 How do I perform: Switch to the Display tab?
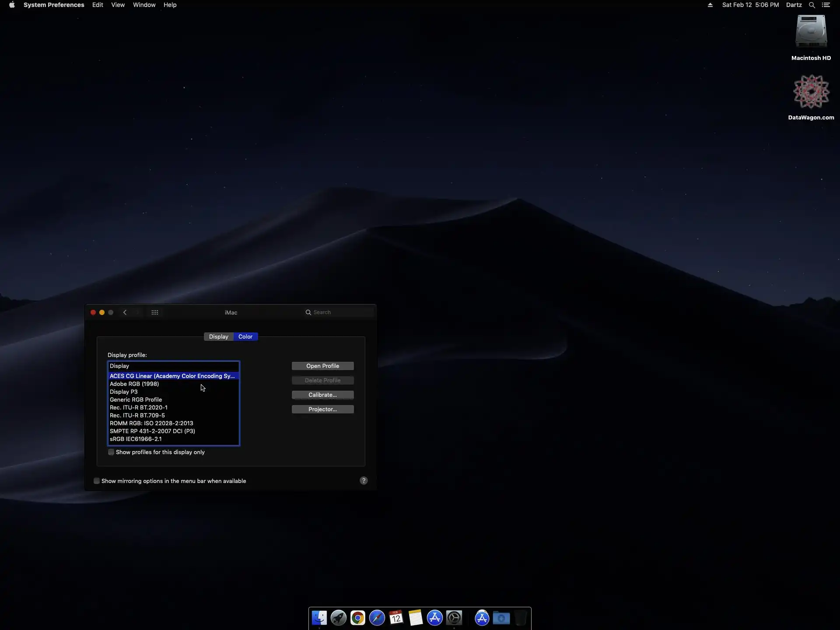coord(218,337)
